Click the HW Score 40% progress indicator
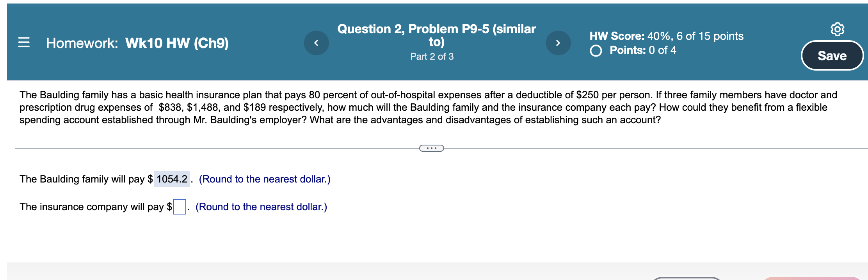The image size is (868, 280). point(666,36)
